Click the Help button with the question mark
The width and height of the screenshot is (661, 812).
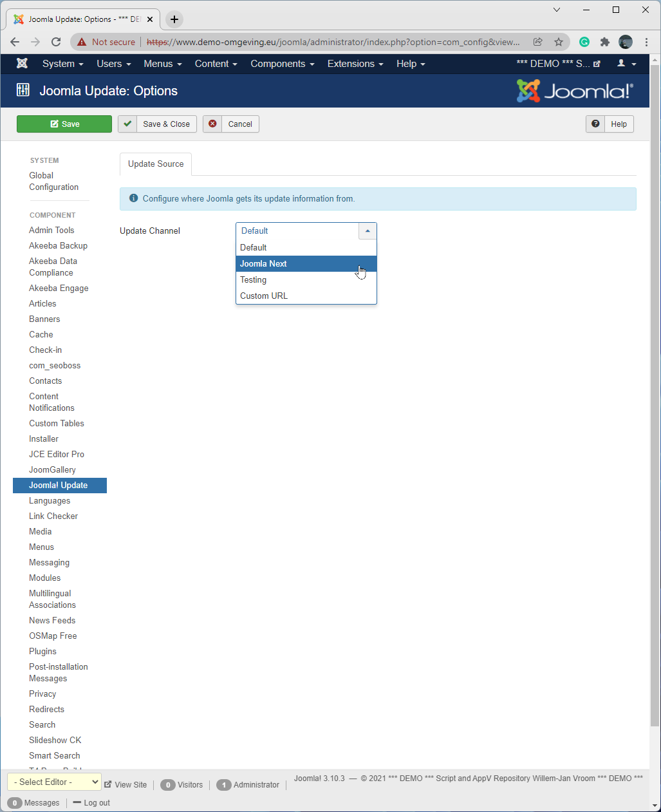(610, 124)
